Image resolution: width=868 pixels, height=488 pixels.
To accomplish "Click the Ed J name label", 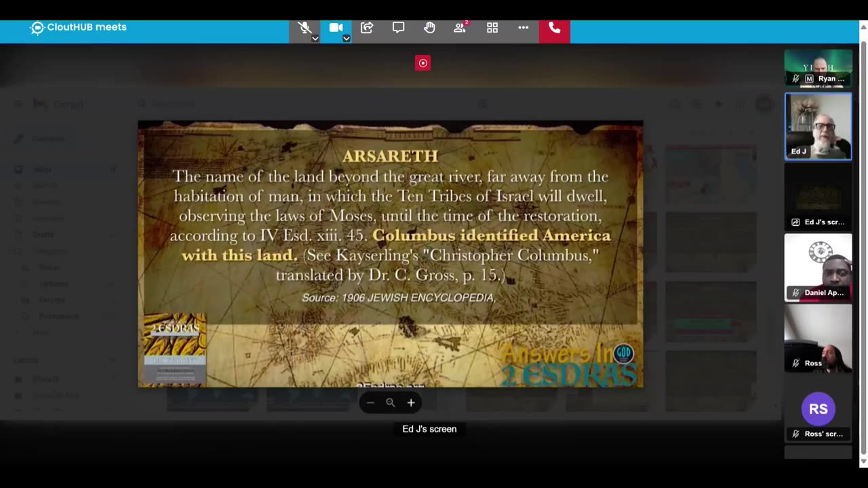I will click(799, 151).
